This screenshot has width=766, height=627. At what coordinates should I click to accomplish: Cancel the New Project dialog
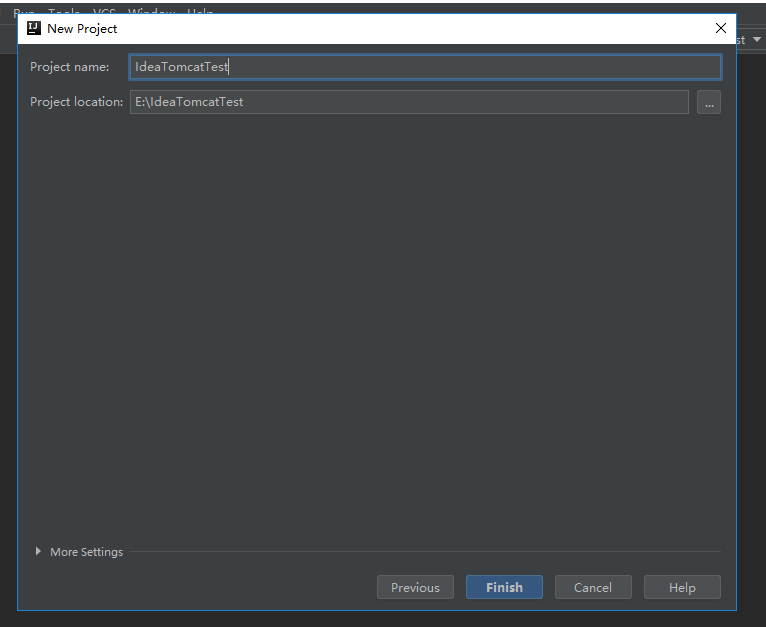click(x=593, y=587)
